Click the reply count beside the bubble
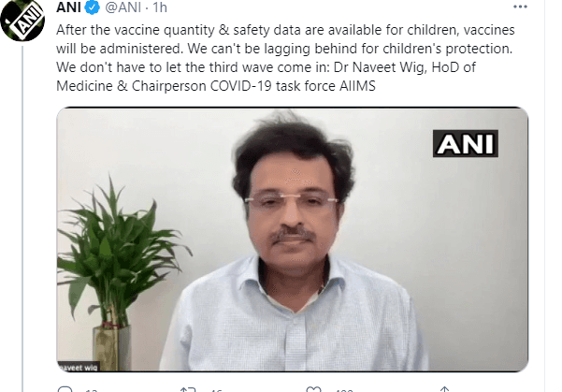The height and width of the screenshot is (392, 562). point(92,390)
